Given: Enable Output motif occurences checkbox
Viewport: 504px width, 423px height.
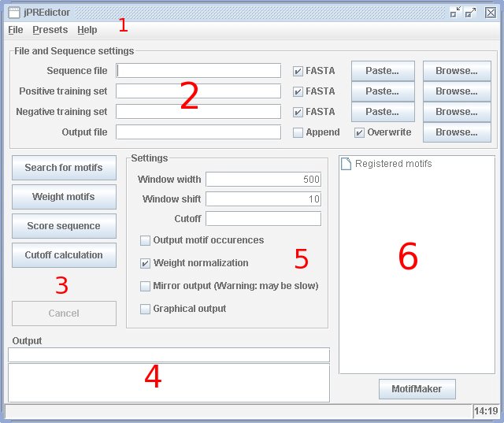Looking at the screenshot, I should coord(145,240).
